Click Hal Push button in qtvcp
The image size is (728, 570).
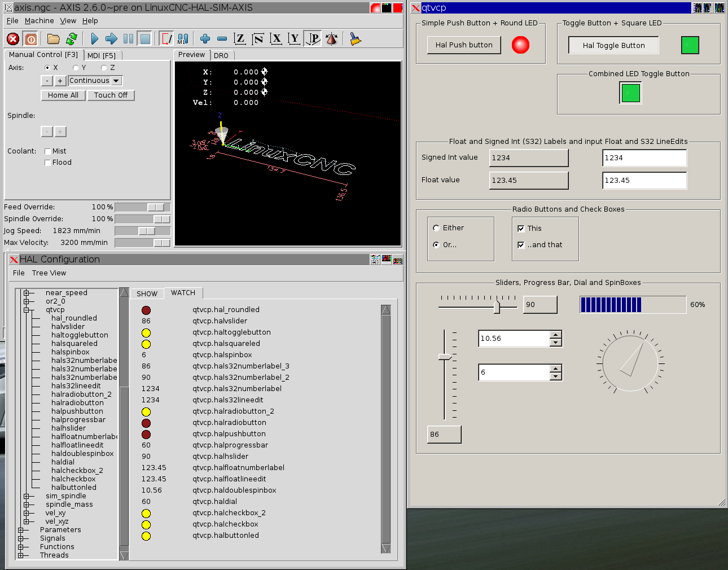(464, 45)
